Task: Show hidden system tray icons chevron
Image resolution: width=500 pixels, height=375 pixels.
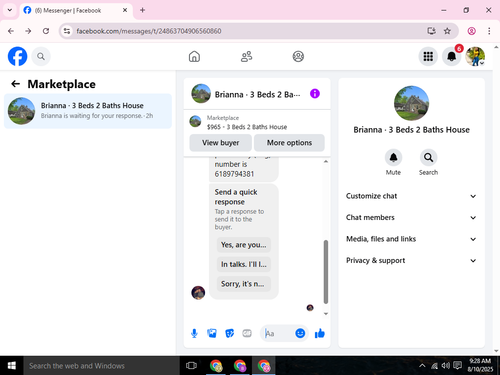Action: 422,366
